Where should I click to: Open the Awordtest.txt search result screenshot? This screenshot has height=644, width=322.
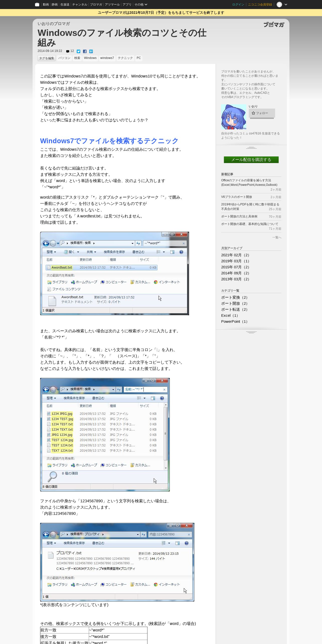[x=115, y=273]
